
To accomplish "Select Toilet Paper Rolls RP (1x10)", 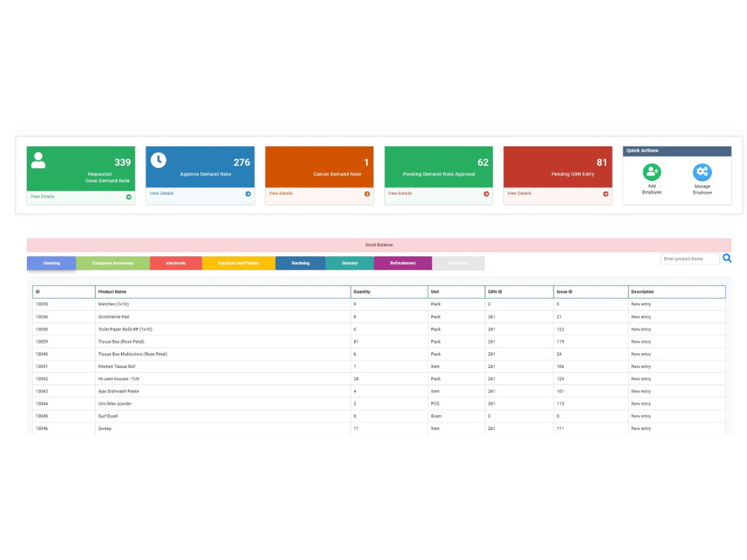I will click(125, 329).
